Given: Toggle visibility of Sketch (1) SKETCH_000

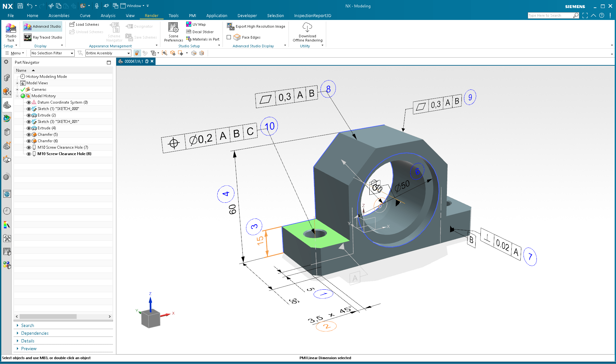Looking at the screenshot, I should (28, 108).
